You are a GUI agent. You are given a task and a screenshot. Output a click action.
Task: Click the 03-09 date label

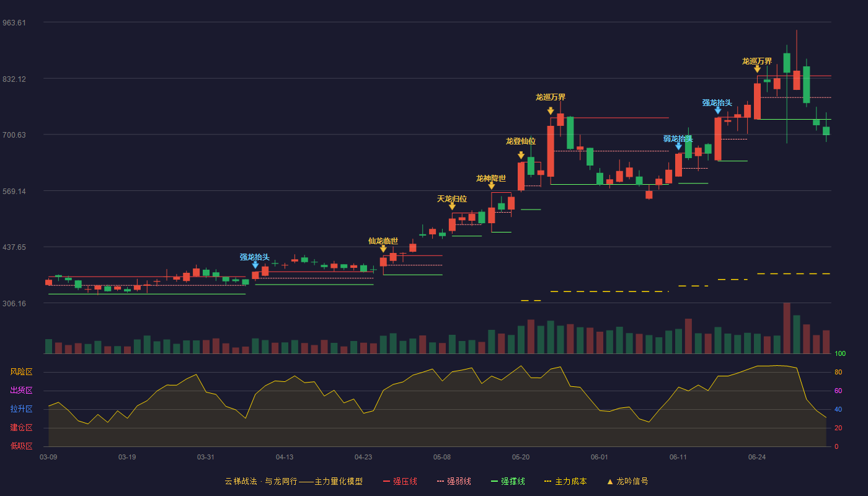click(x=48, y=457)
